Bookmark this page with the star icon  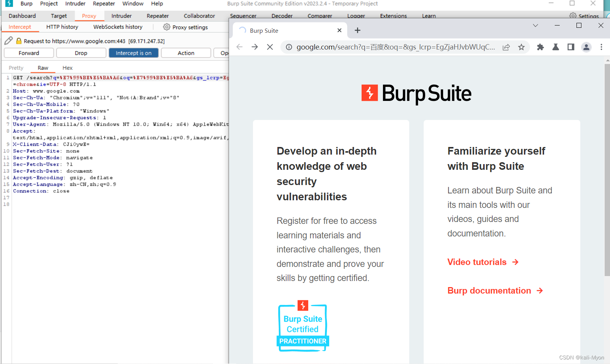pyautogui.click(x=521, y=47)
